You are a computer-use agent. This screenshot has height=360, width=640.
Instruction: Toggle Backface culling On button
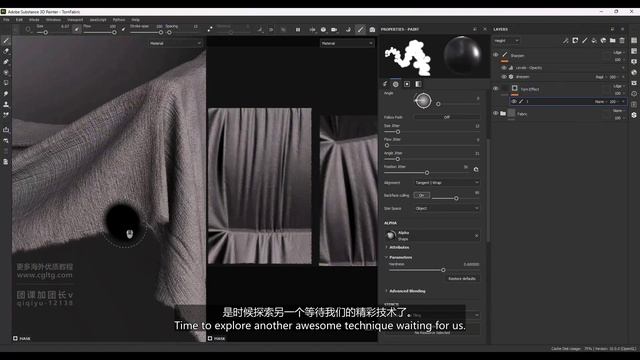click(x=422, y=196)
